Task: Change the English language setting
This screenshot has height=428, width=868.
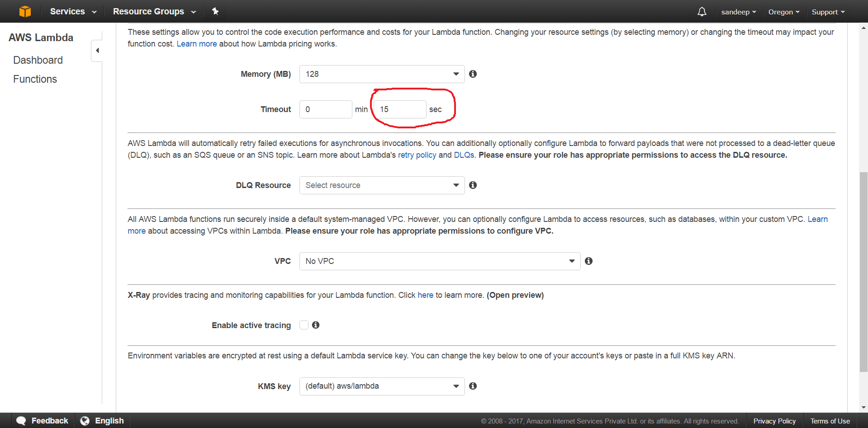Action: pyautogui.click(x=102, y=421)
